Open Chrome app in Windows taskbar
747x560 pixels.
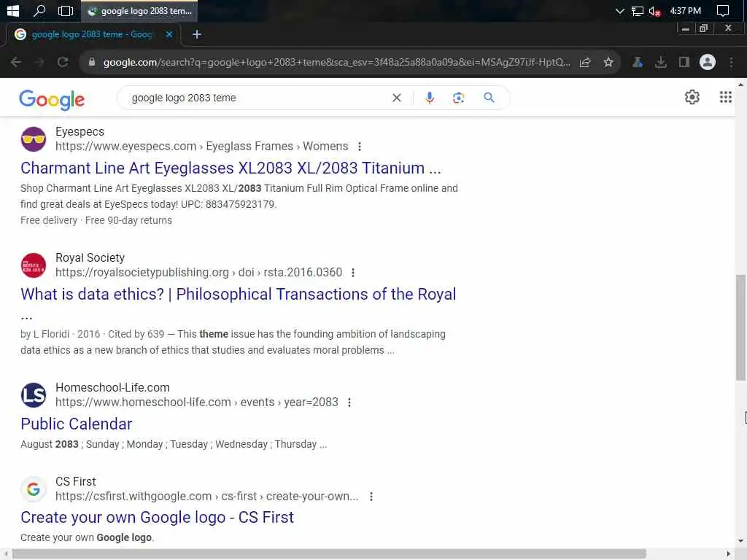[x=139, y=11]
